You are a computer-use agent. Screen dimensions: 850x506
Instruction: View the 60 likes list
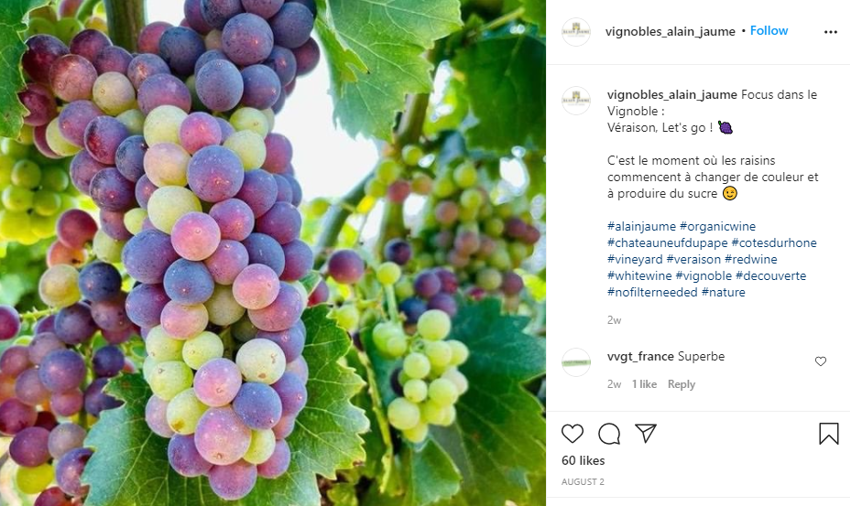coord(583,460)
